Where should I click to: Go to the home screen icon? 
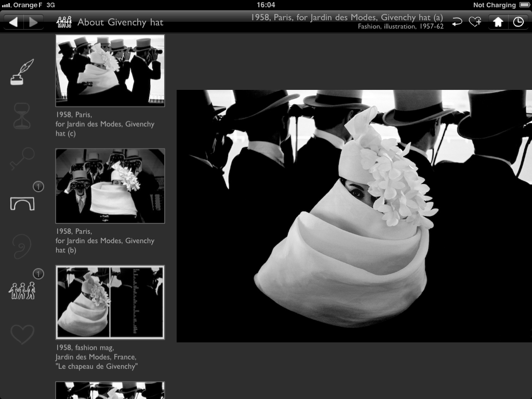click(498, 22)
